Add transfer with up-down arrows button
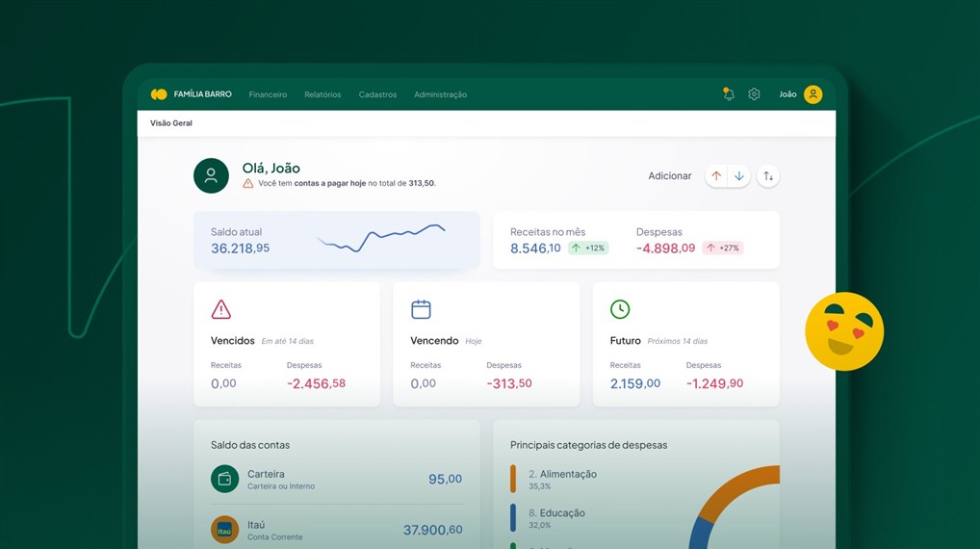 (768, 176)
